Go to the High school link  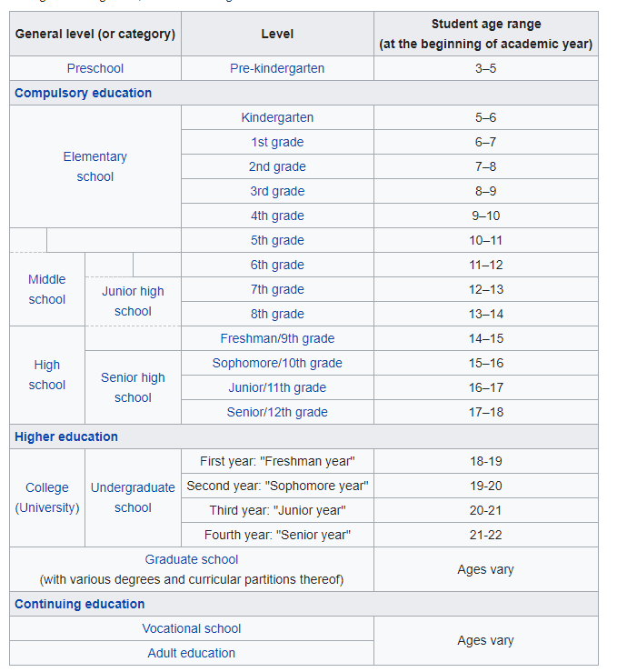(47, 375)
